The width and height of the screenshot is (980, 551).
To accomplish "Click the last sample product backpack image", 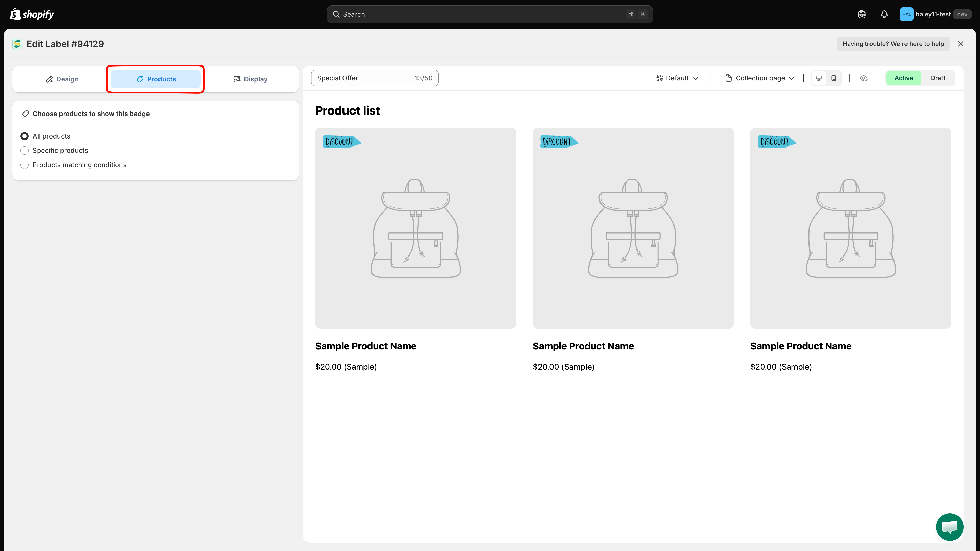I will coord(851,228).
